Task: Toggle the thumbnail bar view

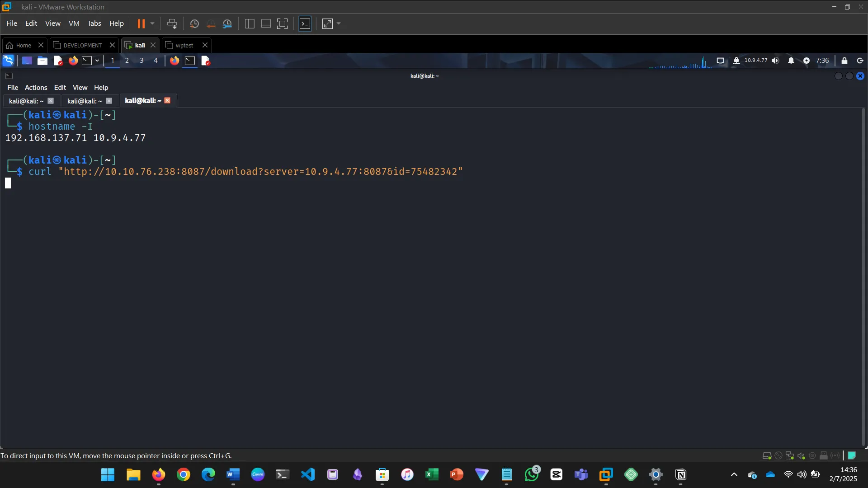Action: click(x=266, y=23)
